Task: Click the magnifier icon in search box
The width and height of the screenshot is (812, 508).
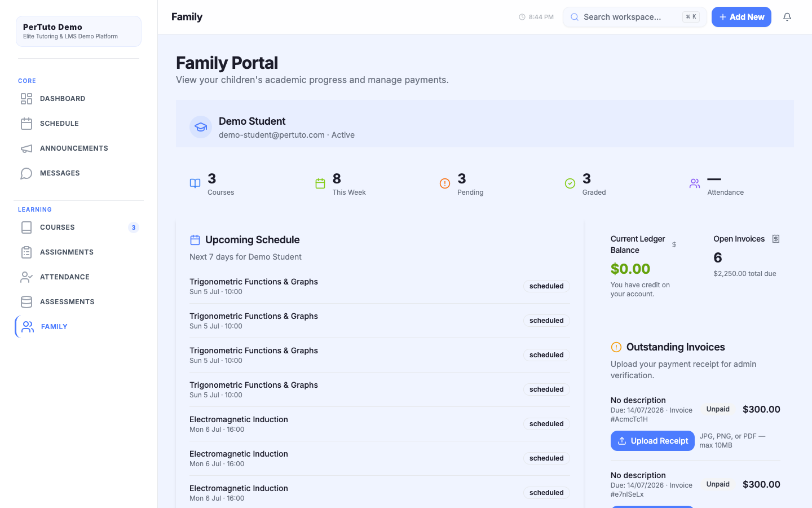Action: pyautogui.click(x=575, y=17)
